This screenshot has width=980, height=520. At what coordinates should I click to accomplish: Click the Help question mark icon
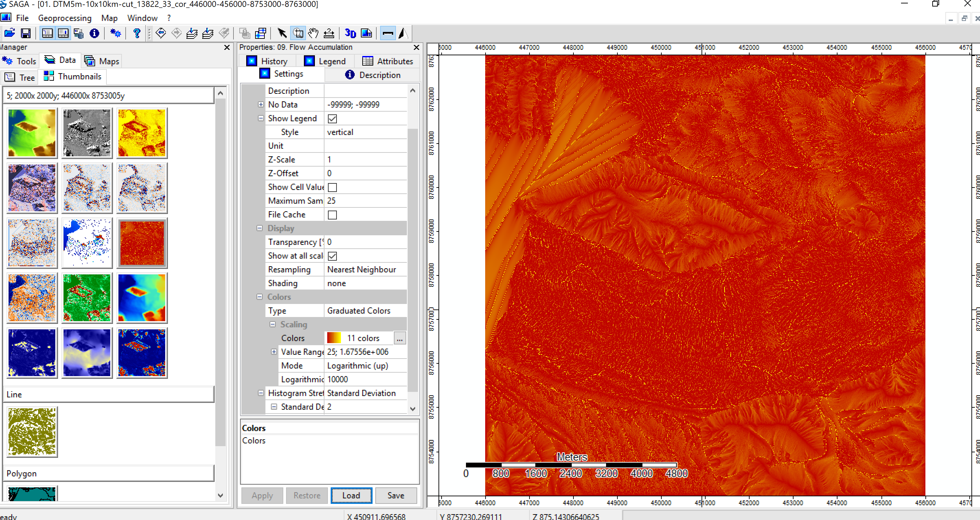(137, 33)
